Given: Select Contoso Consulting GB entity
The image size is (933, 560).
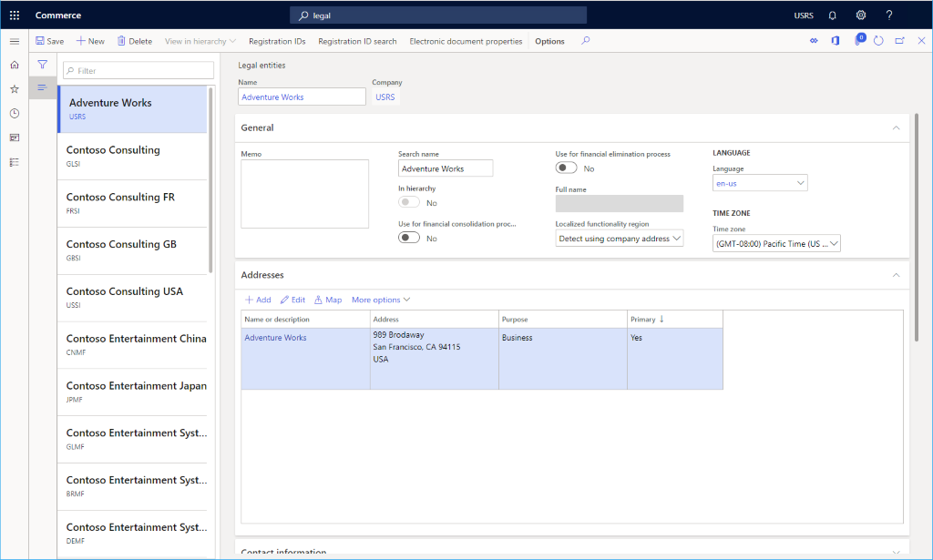Looking at the screenshot, I should (x=132, y=250).
